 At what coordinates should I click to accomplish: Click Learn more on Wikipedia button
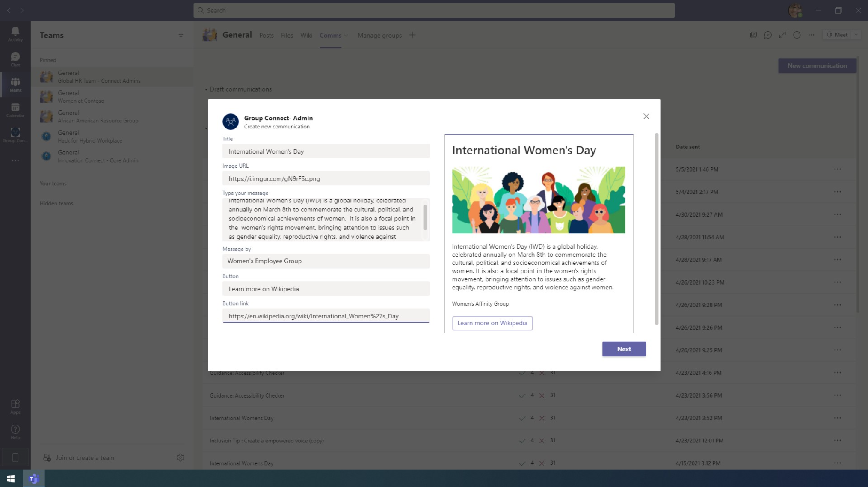pyautogui.click(x=492, y=323)
